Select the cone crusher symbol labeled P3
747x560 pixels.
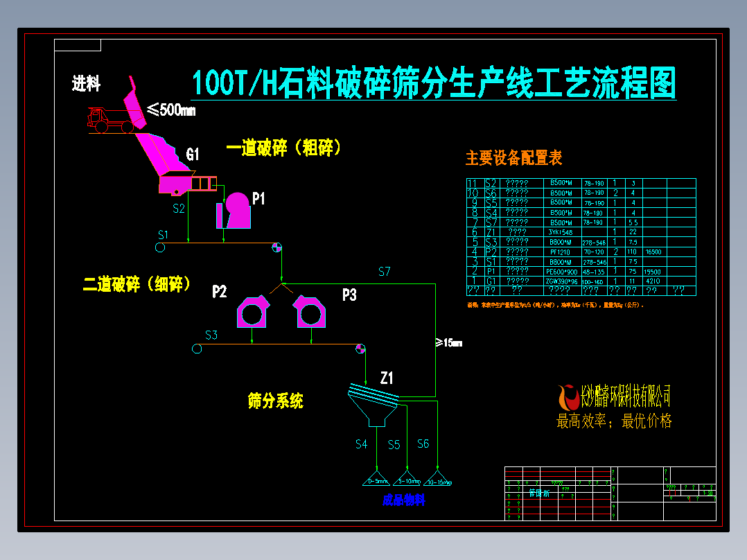(310, 313)
